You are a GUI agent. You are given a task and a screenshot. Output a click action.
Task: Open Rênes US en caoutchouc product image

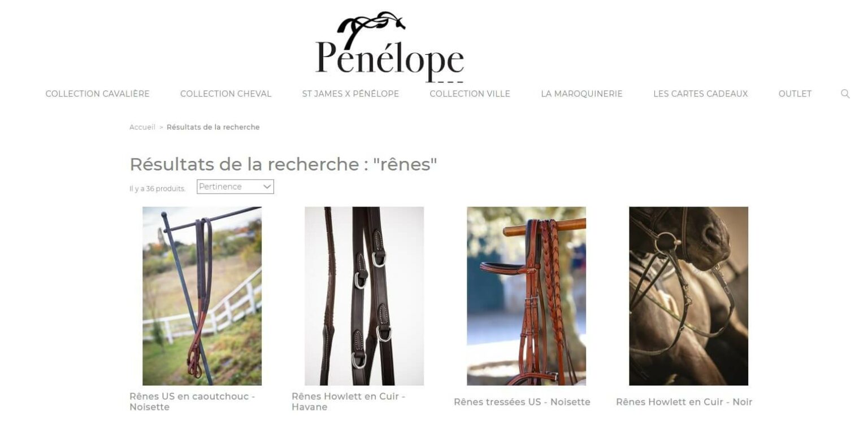[202, 296]
